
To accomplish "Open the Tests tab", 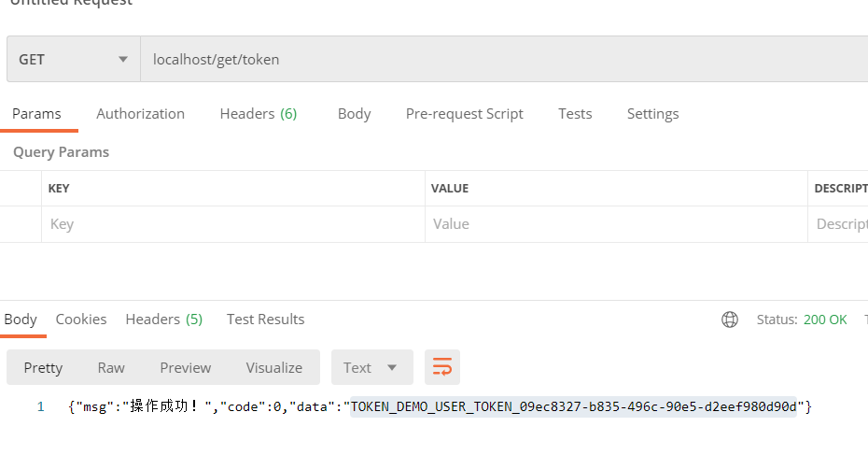I will (575, 114).
